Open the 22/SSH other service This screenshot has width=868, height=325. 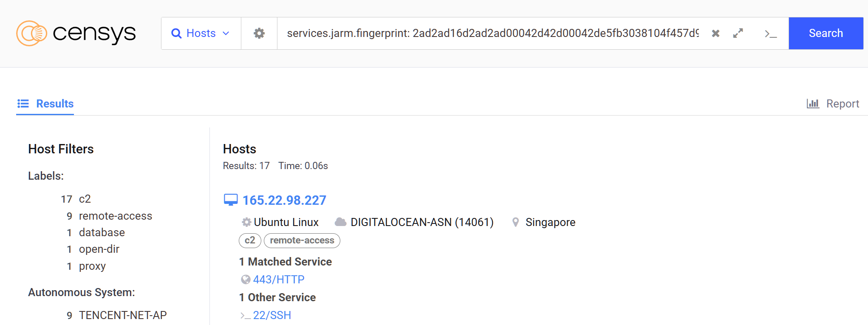(272, 315)
